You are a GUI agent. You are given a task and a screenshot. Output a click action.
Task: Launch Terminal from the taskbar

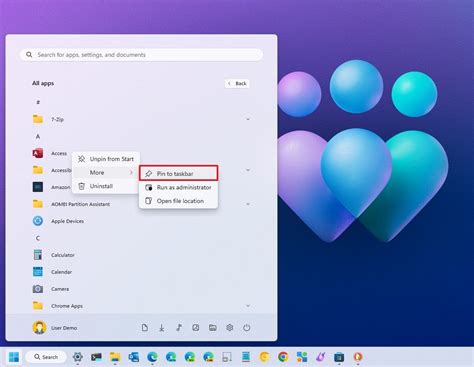(96, 357)
